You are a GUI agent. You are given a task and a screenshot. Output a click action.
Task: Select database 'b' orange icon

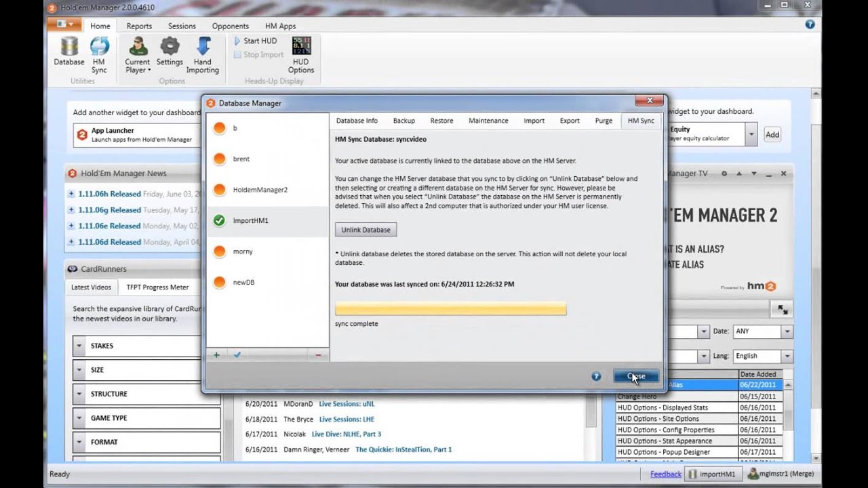(x=219, y=128)
